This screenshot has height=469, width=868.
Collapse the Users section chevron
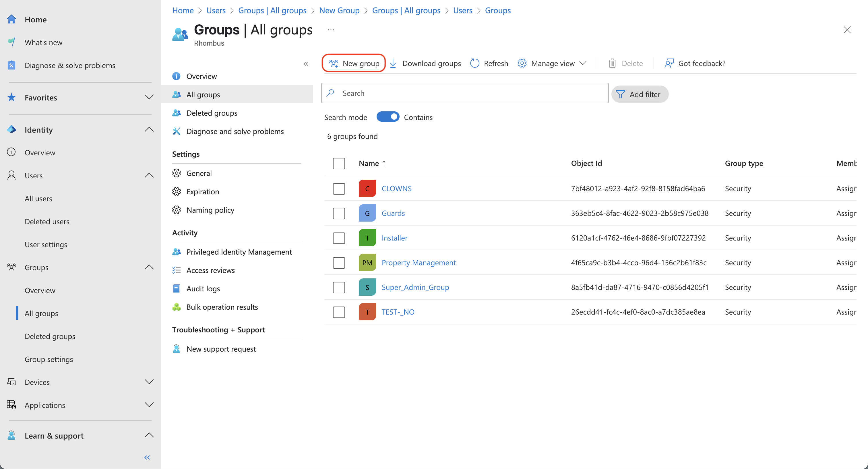(149, 175)
